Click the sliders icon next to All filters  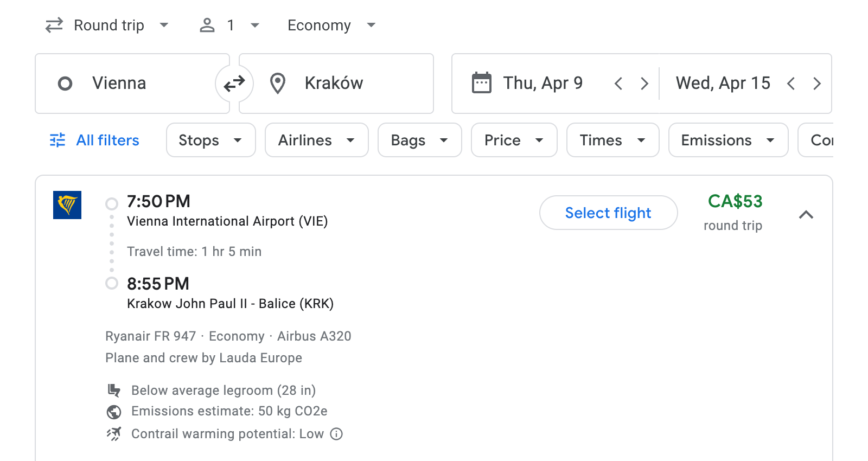pyautogui.click(x=58, y=140)
